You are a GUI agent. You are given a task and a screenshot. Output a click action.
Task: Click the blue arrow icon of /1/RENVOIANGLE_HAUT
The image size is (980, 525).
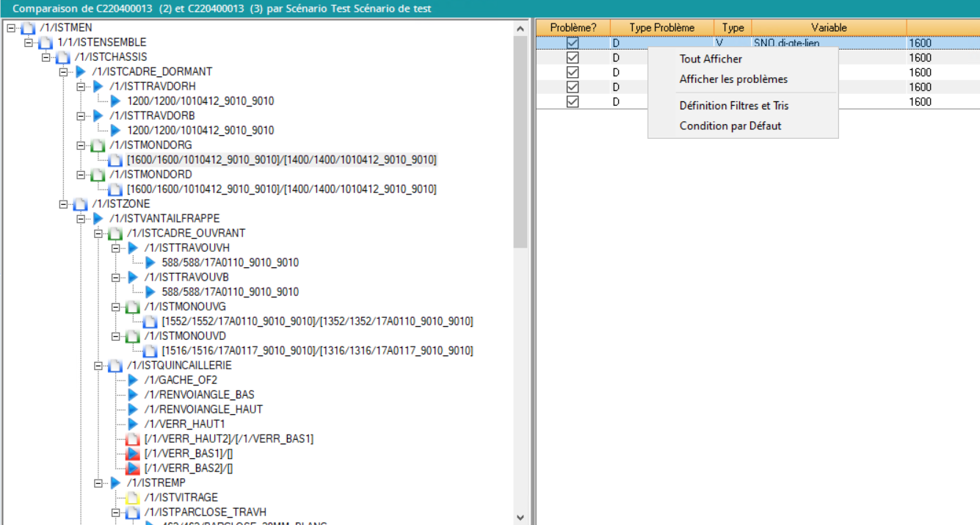(x=133, y=410)
